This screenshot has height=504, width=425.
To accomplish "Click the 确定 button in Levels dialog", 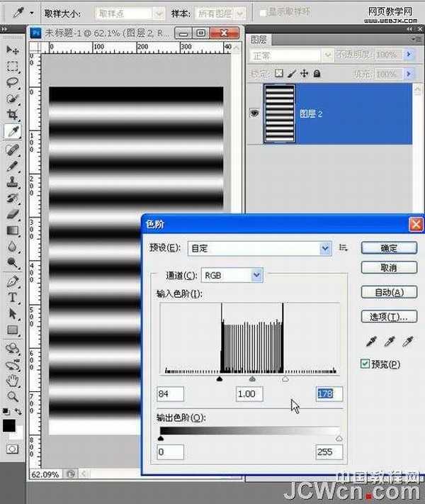I will 388,248.
